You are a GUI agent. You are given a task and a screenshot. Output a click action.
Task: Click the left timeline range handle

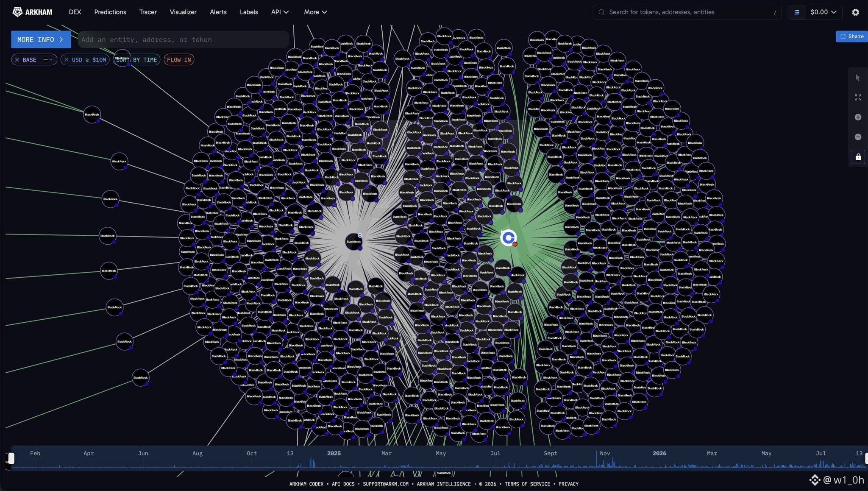click(x=11, y=458)
